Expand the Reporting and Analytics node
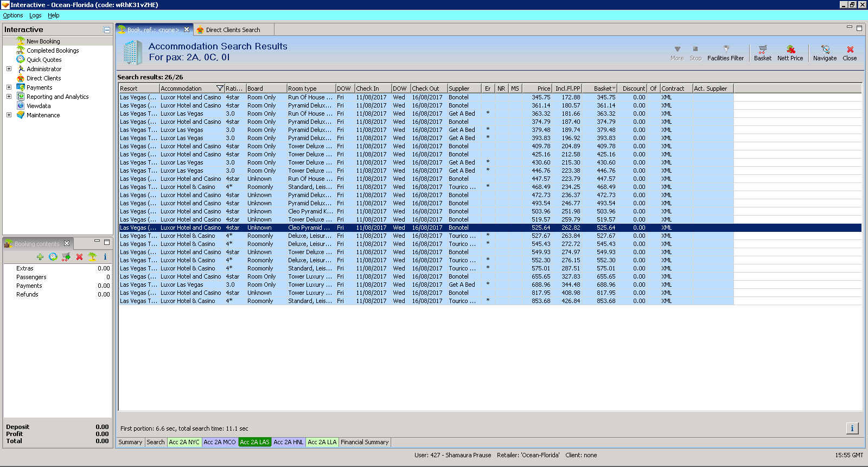Image resolution: width=868 pixels, height=467 pixels. pyautogui.click(x=9, y=97)
